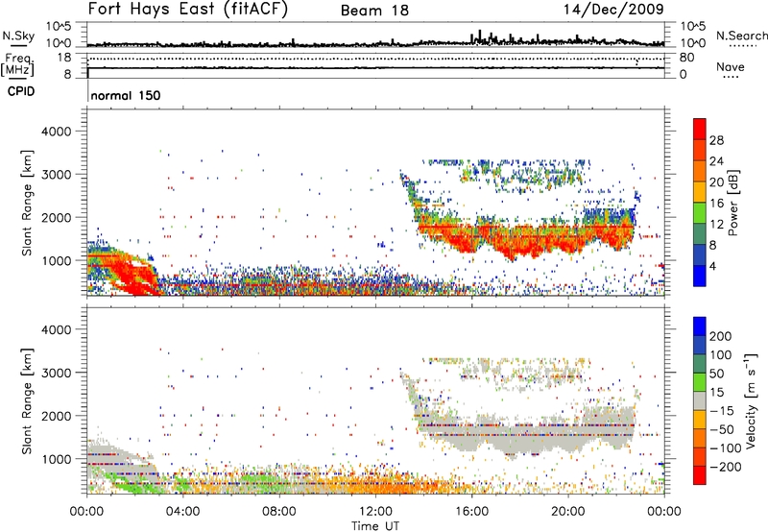Screen dimensions: 768x532
Task: Click the '-100' label on the Velocity colorbar
Action: coord(726,447)
